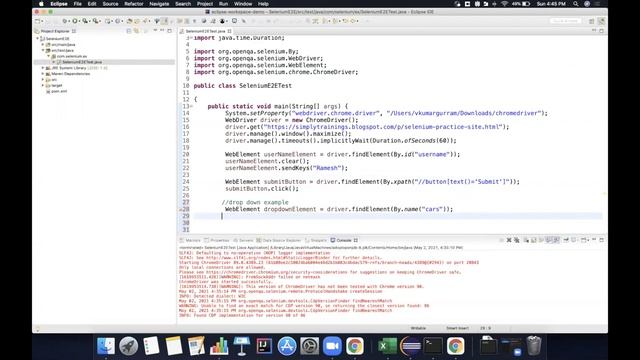Switch to Data Source Explorer tab
The width and height of the screenshot is (640, 360).
tap(279, 240)
